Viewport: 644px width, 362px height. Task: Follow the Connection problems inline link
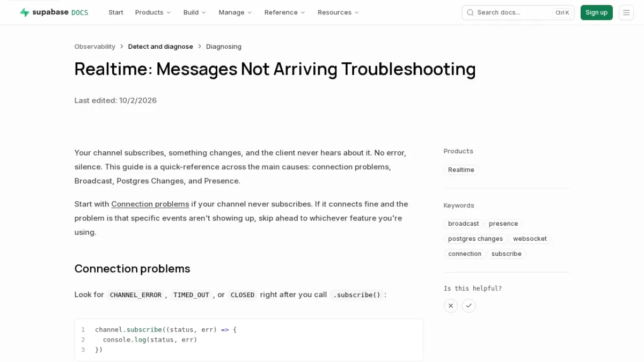pyautogui.click(x=150, y=204)
